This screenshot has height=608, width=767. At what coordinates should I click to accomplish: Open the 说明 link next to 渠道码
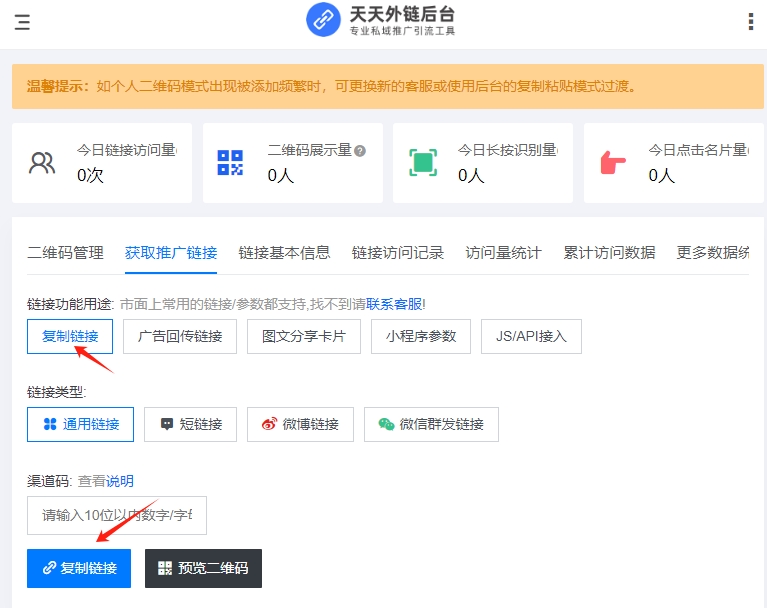120,481
